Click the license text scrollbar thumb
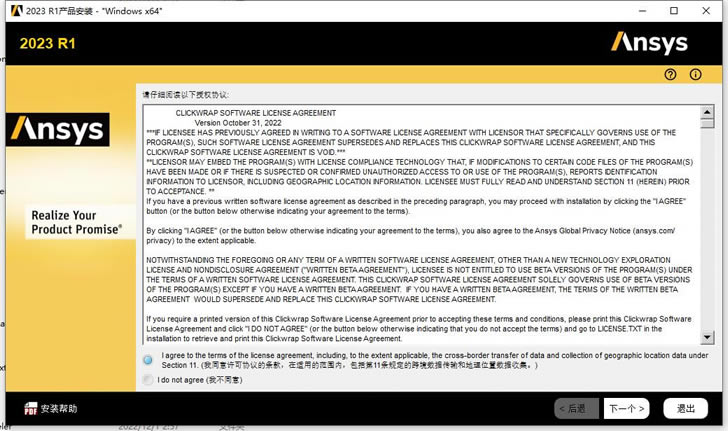 (x=707, y=124)
